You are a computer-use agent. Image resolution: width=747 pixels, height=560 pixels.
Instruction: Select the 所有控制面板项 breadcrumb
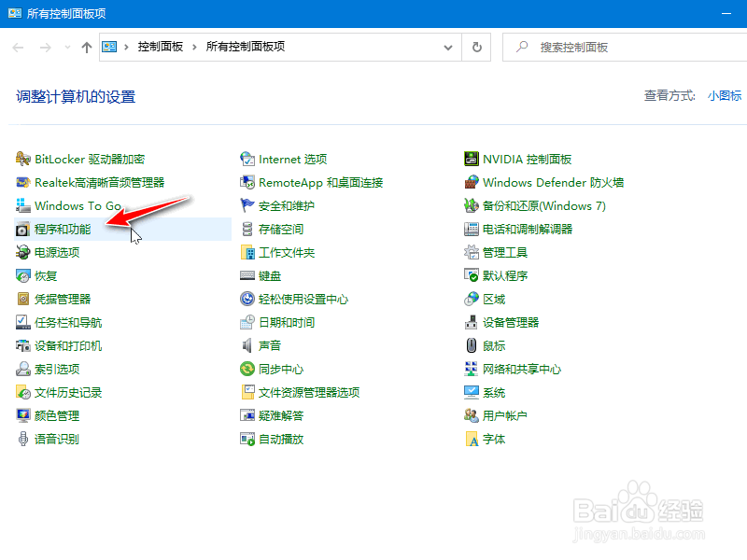[246, 47]
